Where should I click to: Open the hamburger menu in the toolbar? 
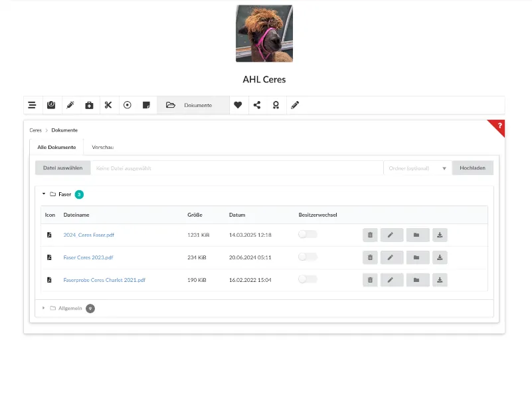(32, 105)
